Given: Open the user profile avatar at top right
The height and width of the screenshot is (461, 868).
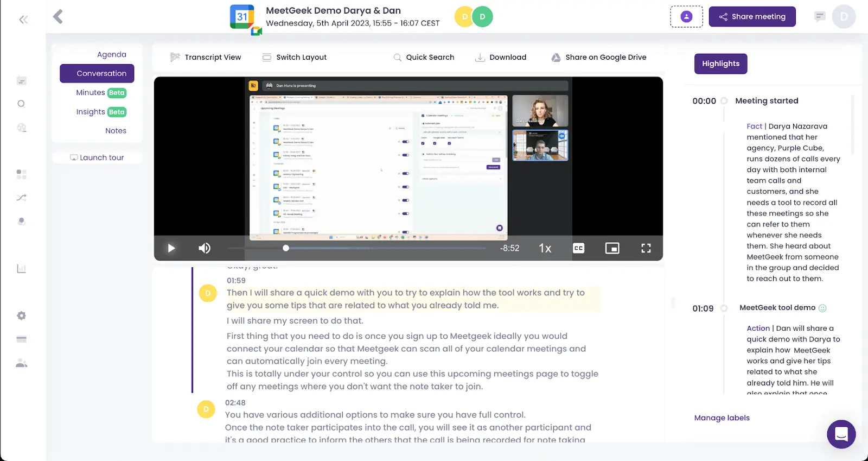Looking at the screenshot, I should click(x=844, y=17).
